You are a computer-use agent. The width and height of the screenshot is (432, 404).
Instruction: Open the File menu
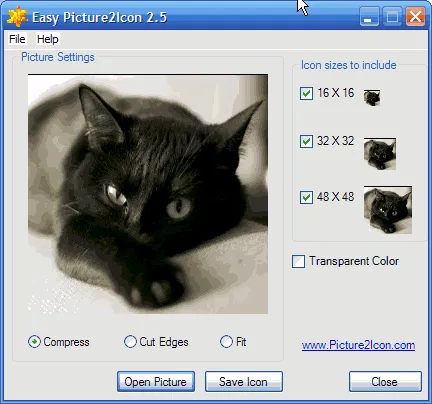pyautogui.click(x=17, y=39)
